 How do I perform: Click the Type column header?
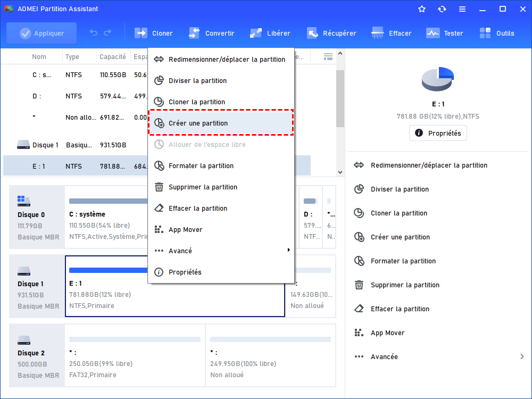coord(72,57)
